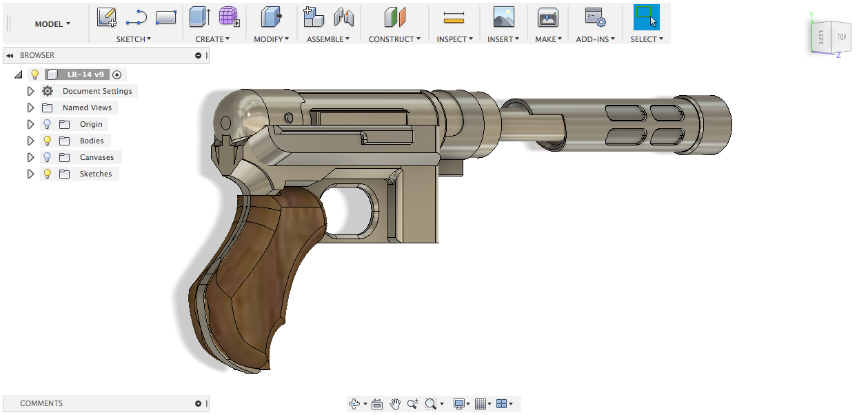The height and width of the screenshot is (415, 868).
Task: Click the Fit zoom window icon
Action: [x=432, y=404]
